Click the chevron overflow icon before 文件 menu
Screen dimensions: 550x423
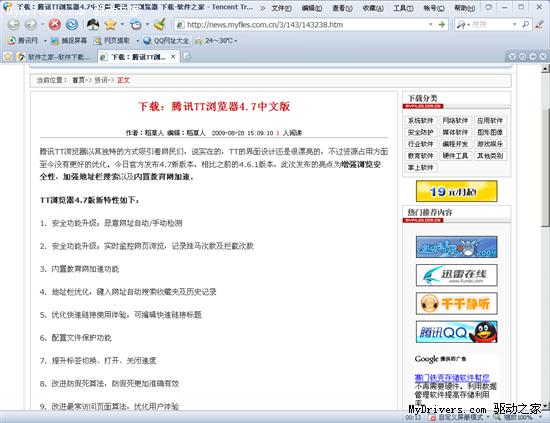(x=262, y=8)
